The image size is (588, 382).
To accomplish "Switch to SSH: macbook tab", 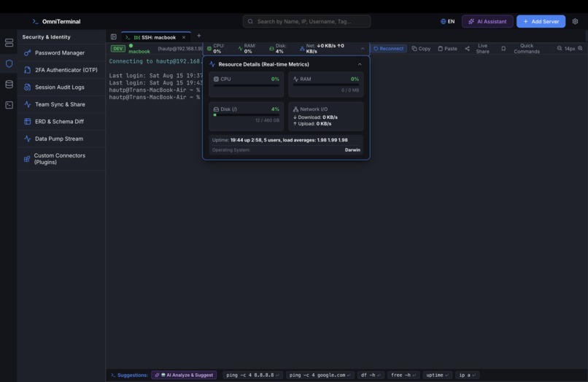I will (x=155, y=37).
